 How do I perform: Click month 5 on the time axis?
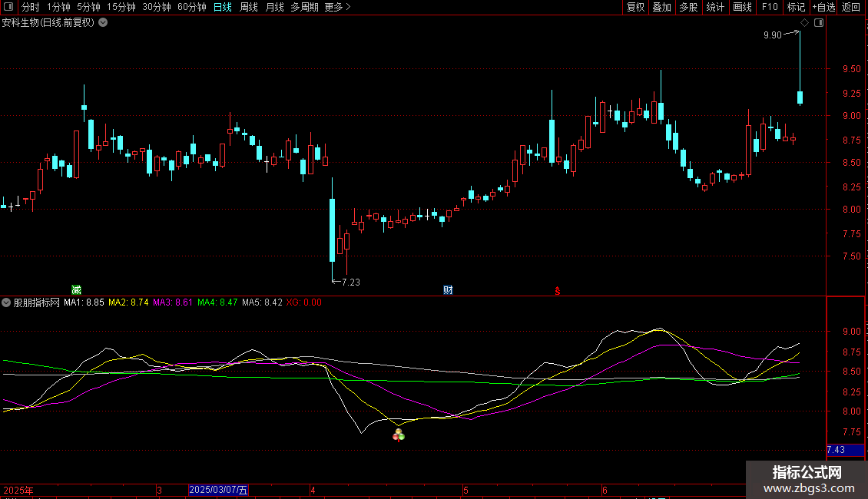pyautogui.click(x=466, y=490)
